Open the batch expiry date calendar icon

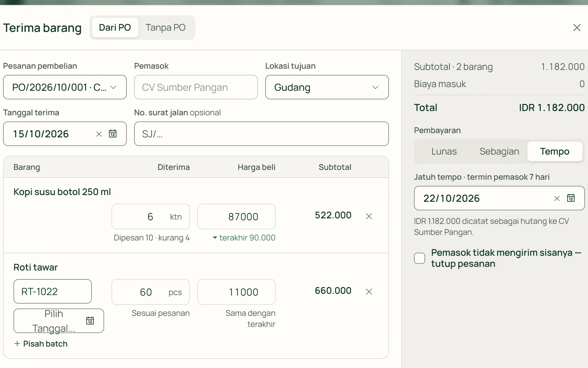click(x=90, y=321)
